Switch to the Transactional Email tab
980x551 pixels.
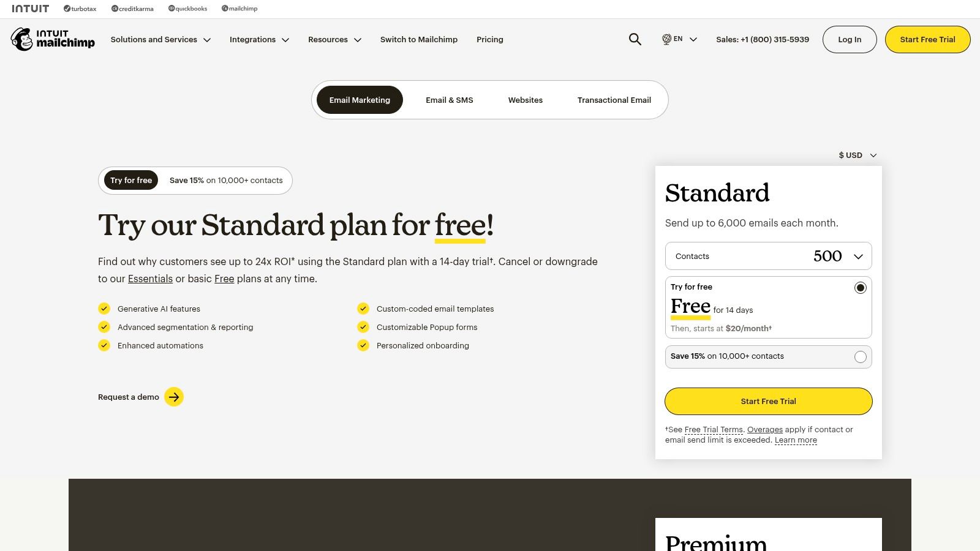click(x=614, y=100)
